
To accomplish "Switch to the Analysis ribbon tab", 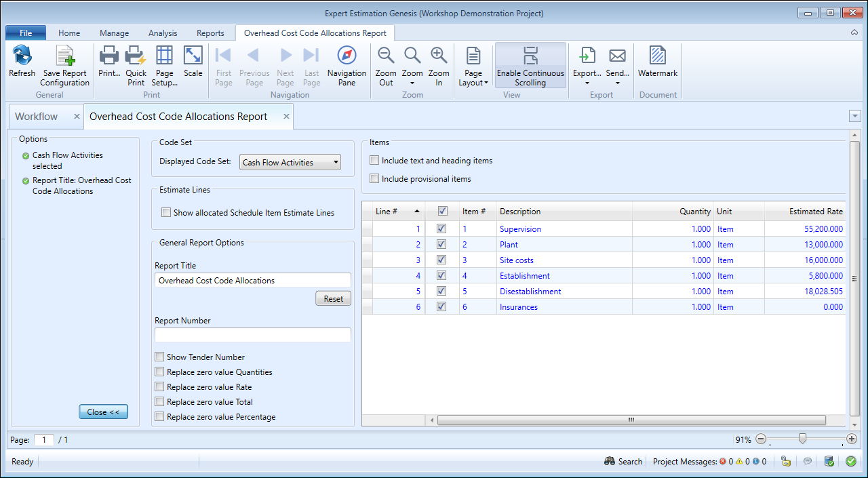I will pos(163,33).
